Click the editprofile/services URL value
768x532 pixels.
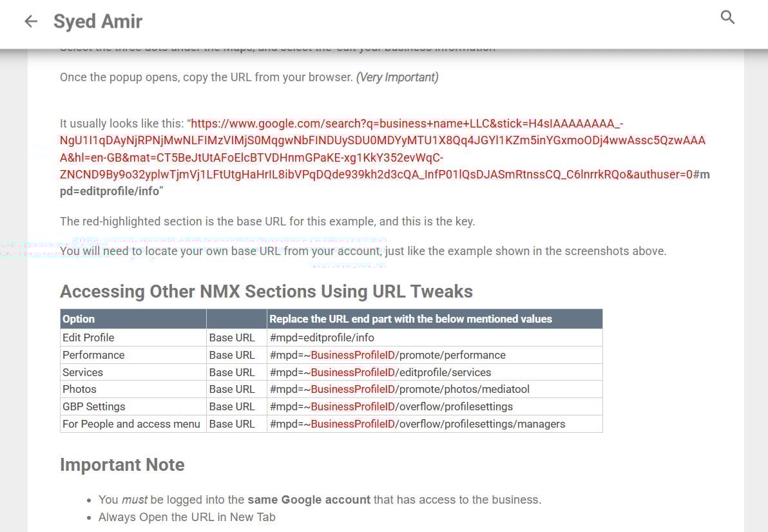[x=380, y=372]
